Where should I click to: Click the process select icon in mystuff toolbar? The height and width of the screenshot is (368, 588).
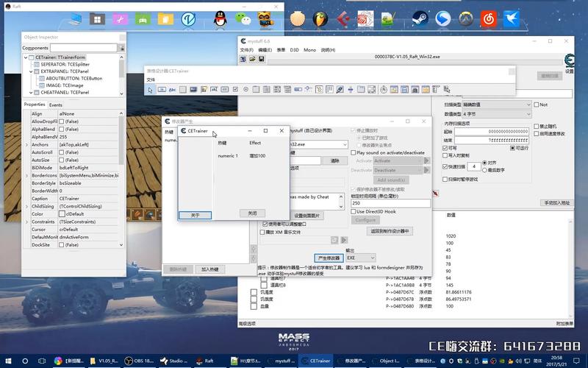[x=243, y=59]
